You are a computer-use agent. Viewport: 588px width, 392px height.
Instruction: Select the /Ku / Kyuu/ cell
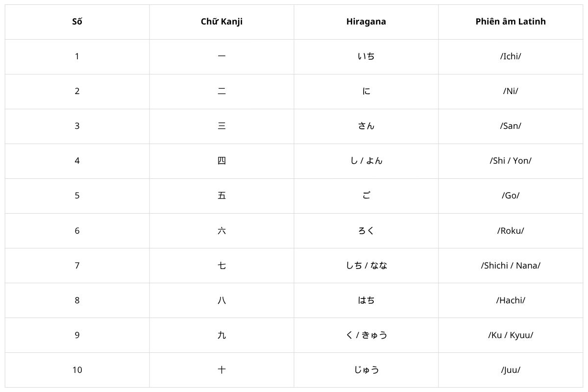511,335
